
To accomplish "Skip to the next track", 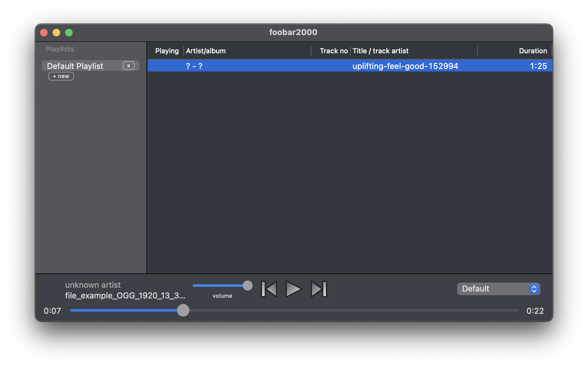I will coord(319,289).
